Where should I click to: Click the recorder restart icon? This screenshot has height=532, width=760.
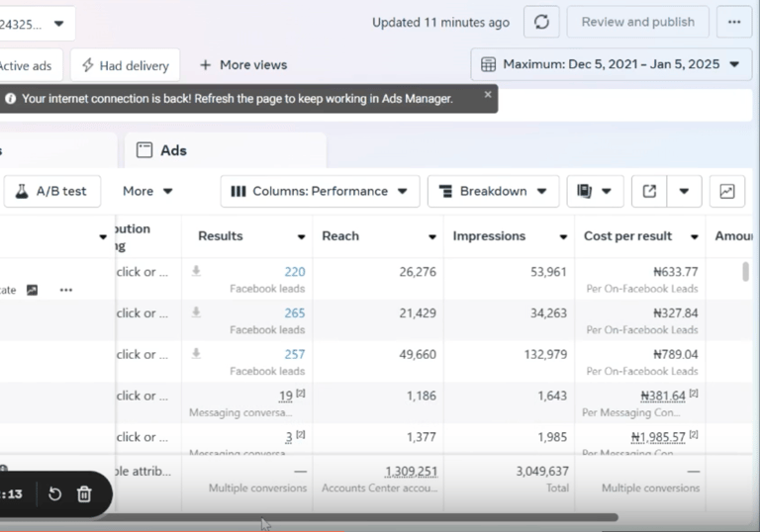54,494
